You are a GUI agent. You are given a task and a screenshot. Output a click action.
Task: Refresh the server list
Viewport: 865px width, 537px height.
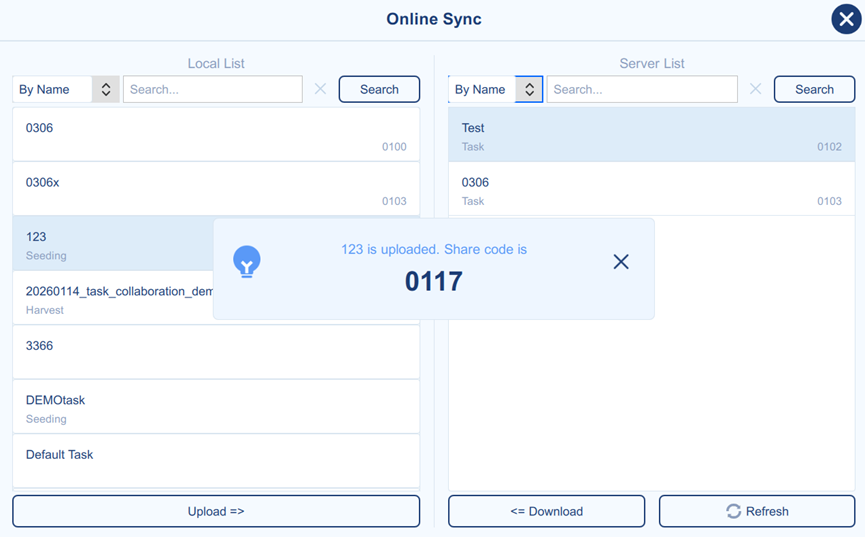point(757,511)
